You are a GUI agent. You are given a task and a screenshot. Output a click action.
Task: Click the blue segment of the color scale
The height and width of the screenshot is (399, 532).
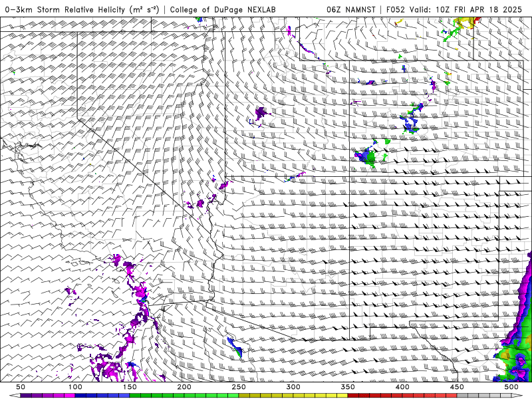pos(102,396)
